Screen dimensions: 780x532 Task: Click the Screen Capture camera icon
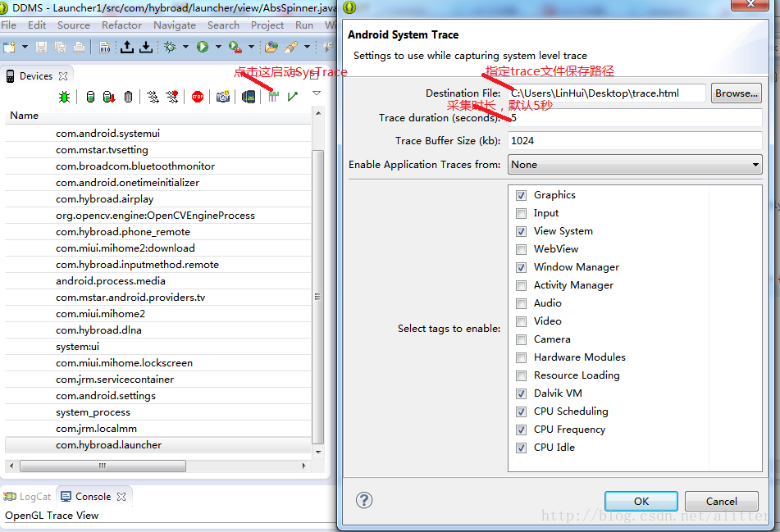[223, 97]
